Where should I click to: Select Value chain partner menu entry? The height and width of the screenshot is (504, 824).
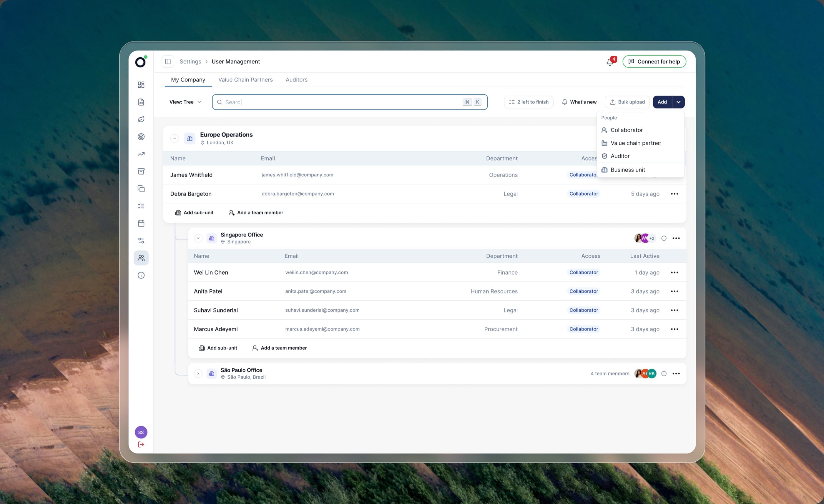[640, 143]
